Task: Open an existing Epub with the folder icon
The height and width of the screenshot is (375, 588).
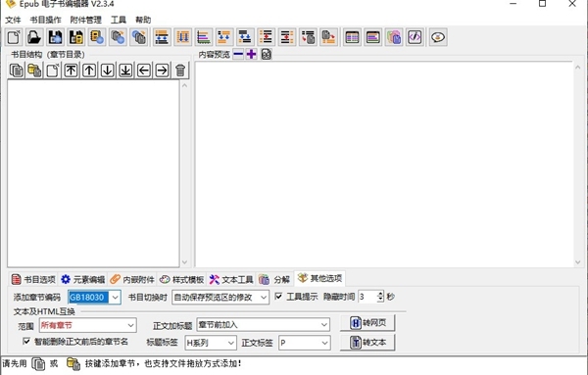Action: point(34,37)
